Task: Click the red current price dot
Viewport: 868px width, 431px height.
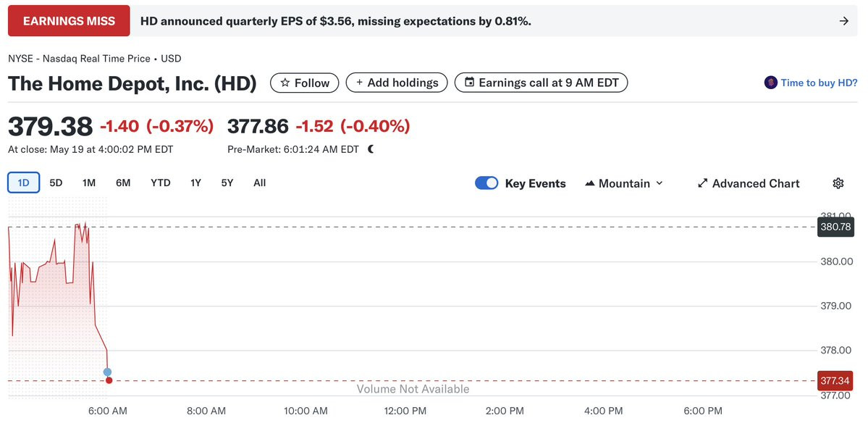Action: coord(109,380)
